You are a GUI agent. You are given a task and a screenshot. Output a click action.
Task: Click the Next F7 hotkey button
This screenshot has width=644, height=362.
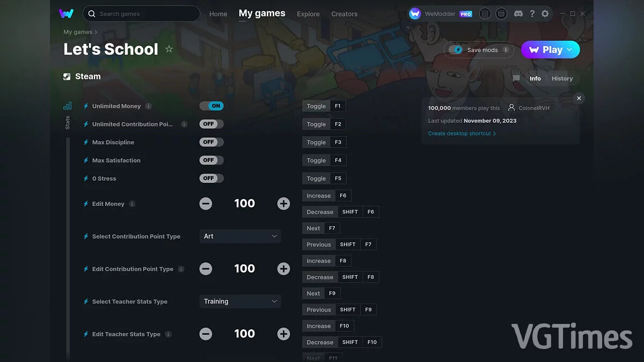point(321,228)
